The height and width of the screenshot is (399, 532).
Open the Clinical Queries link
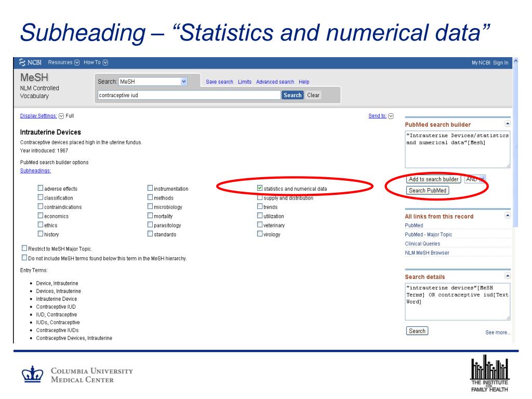(422, 244)
